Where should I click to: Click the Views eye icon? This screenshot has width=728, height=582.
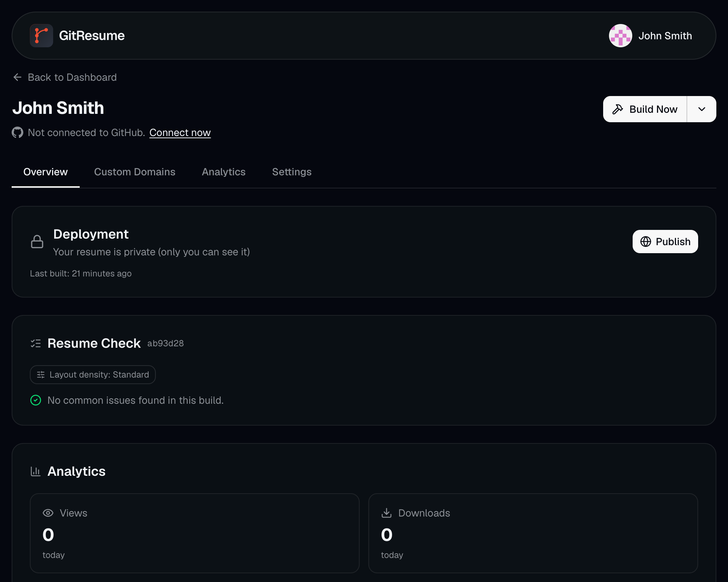(48, 513)
